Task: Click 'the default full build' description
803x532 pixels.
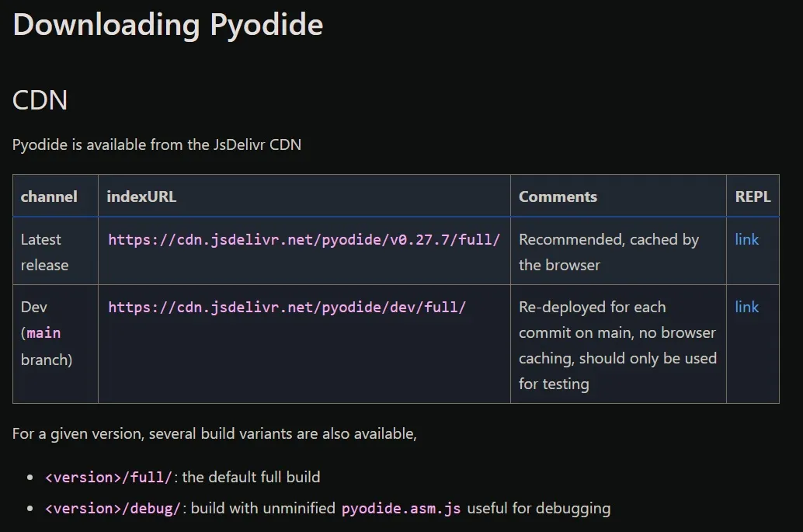Action: tap(251, 477)
